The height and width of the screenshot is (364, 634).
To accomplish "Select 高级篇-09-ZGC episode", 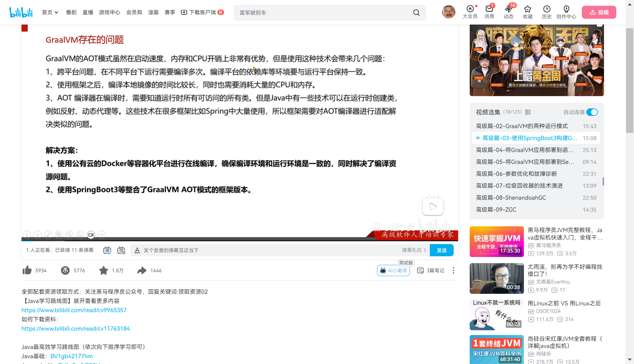I will pos(536,210).
